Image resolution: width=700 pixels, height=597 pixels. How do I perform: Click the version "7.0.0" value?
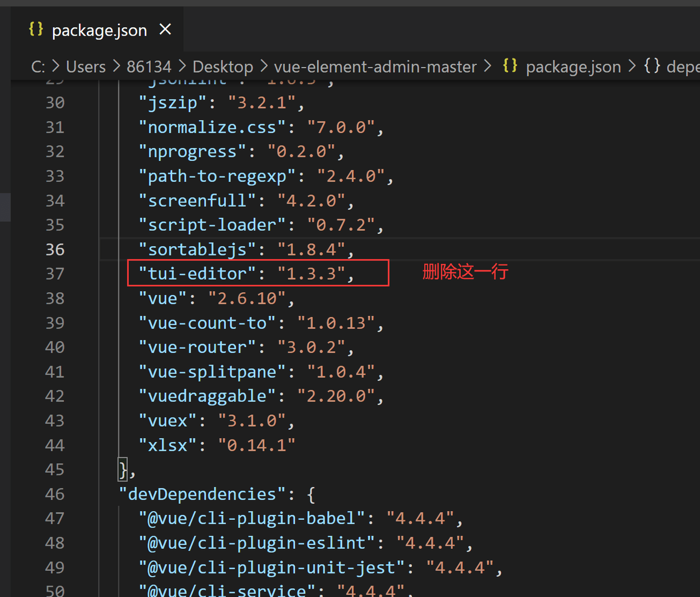(341, 127)
